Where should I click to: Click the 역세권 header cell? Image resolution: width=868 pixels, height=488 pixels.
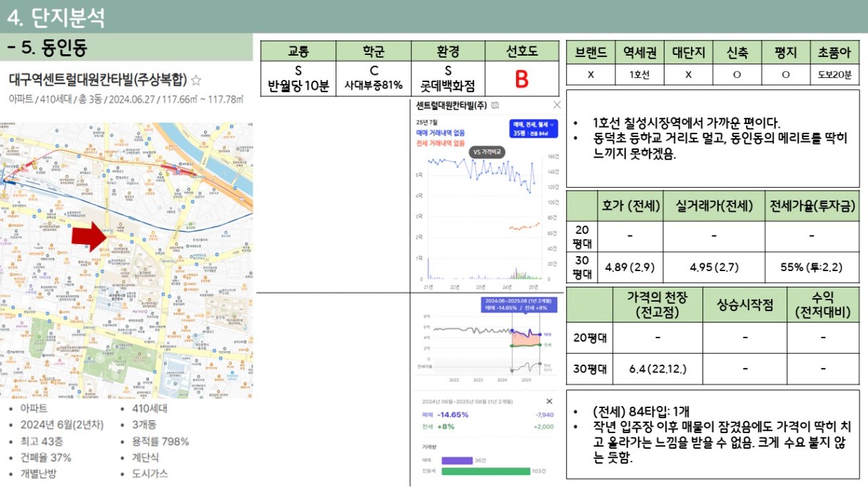[640, 52]
